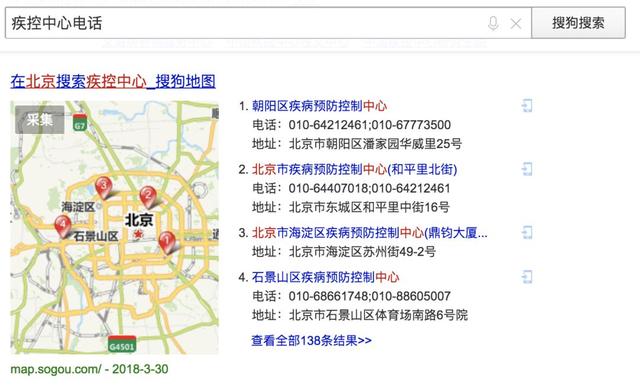This screenshot has width=640, height=388.
Task: Select map marker 2 on the map
Action: [x=148, y=197]
